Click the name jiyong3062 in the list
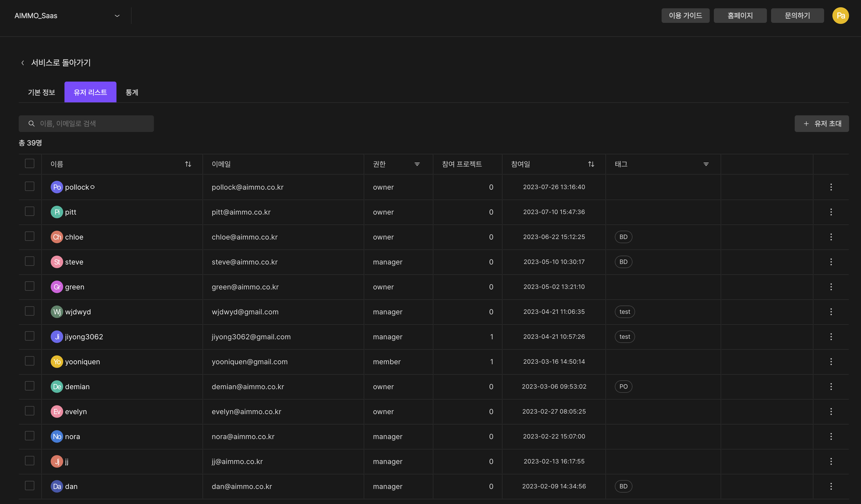The height and width of the screenshot is (504, 861). click(84, 337)
